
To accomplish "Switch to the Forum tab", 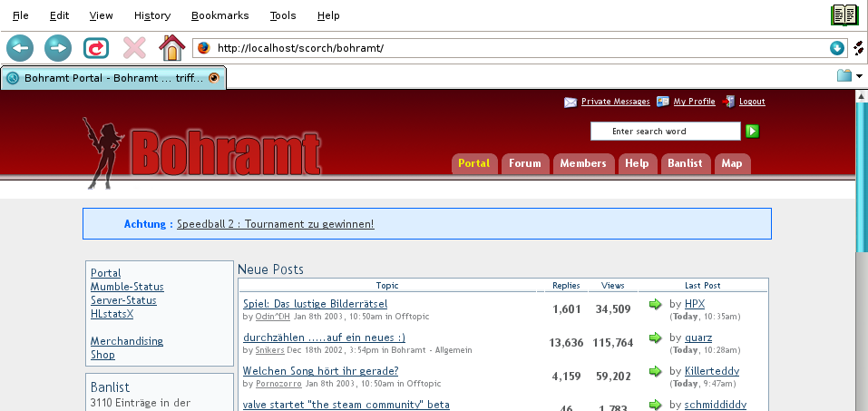I will [x=524, y=163].
